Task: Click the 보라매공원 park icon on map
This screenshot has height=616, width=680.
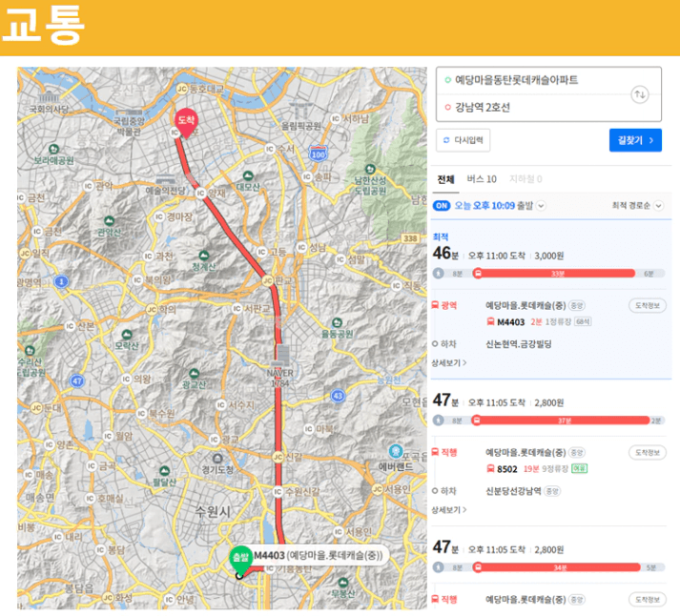Action: pos(53,149)
